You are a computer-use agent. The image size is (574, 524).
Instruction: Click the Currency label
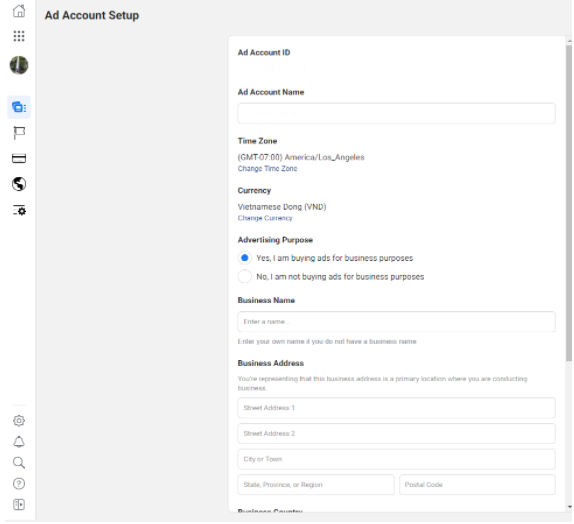254,190
